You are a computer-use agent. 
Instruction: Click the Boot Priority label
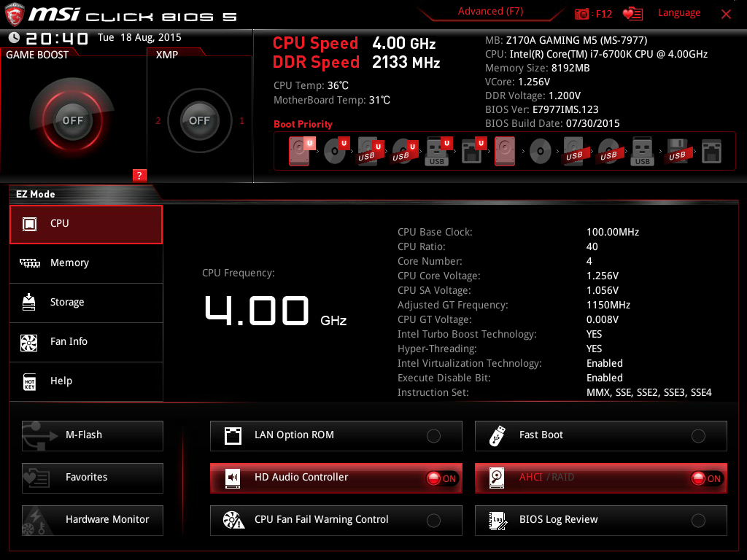click(x=303, y=124)
